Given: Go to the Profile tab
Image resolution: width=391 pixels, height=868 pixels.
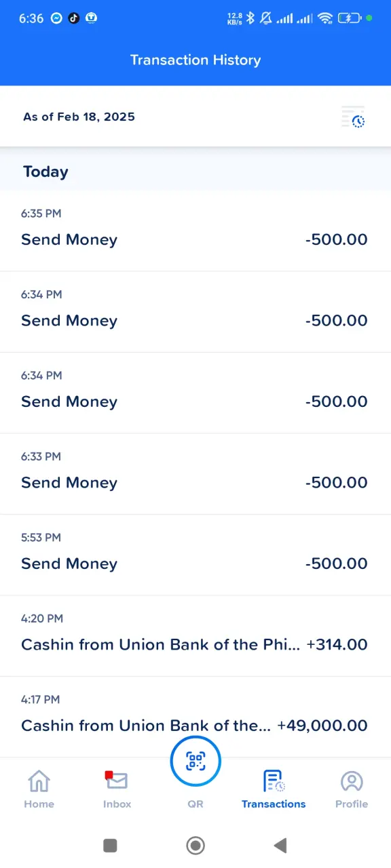Looking at the screenshot, I should (352, 781).
